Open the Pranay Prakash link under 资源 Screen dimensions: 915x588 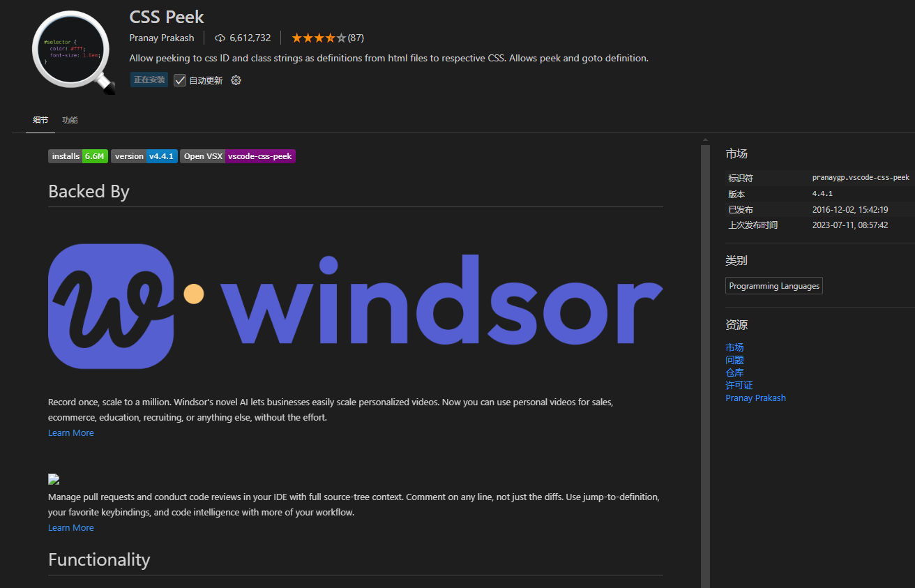tap(755, 398)
